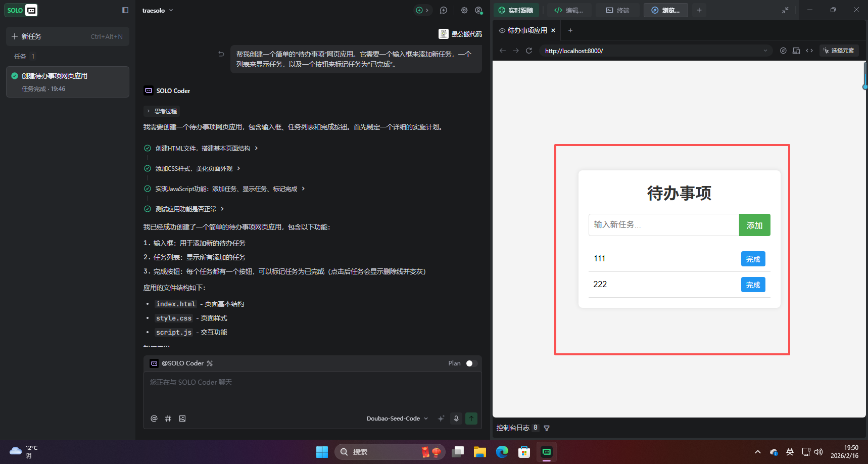
Task: Attach an image using the picture icon
Action: coord(182,419)
